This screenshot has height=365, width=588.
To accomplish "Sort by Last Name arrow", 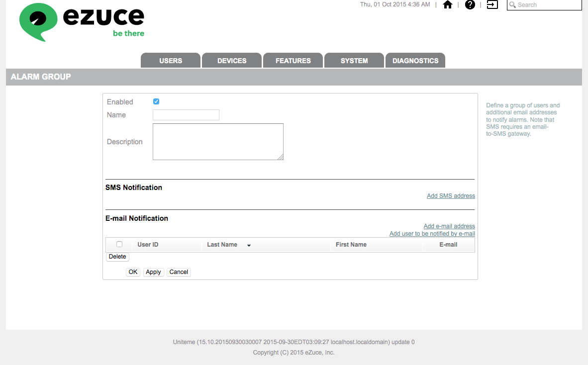I will tap(249, 246).
